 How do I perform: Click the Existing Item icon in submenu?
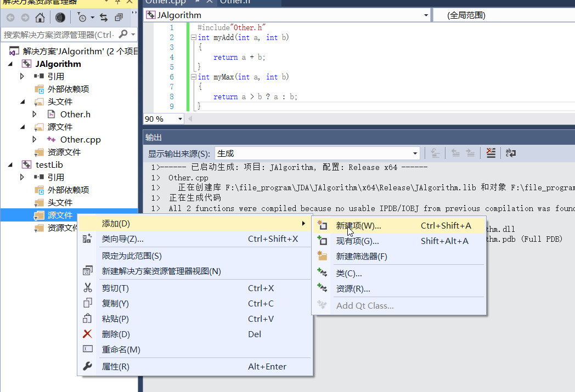(x=322, y=241)
